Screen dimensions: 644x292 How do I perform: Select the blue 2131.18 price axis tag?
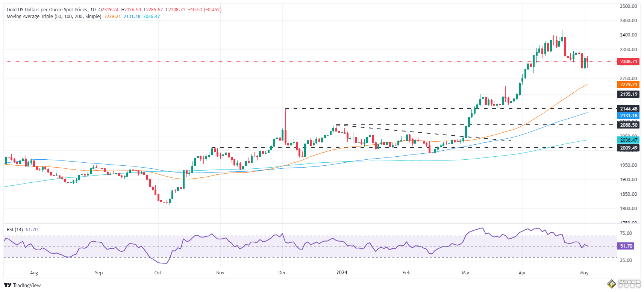coord(628,116)
